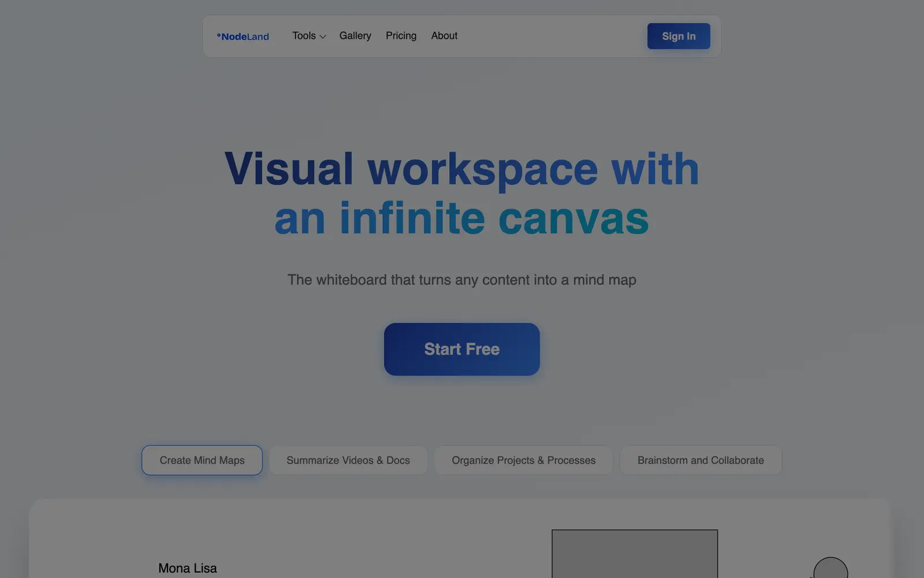Viewport: 924px width, 578px height.
Task: Expand the Tools dropdown menu
Action: (x=309, y=36)
